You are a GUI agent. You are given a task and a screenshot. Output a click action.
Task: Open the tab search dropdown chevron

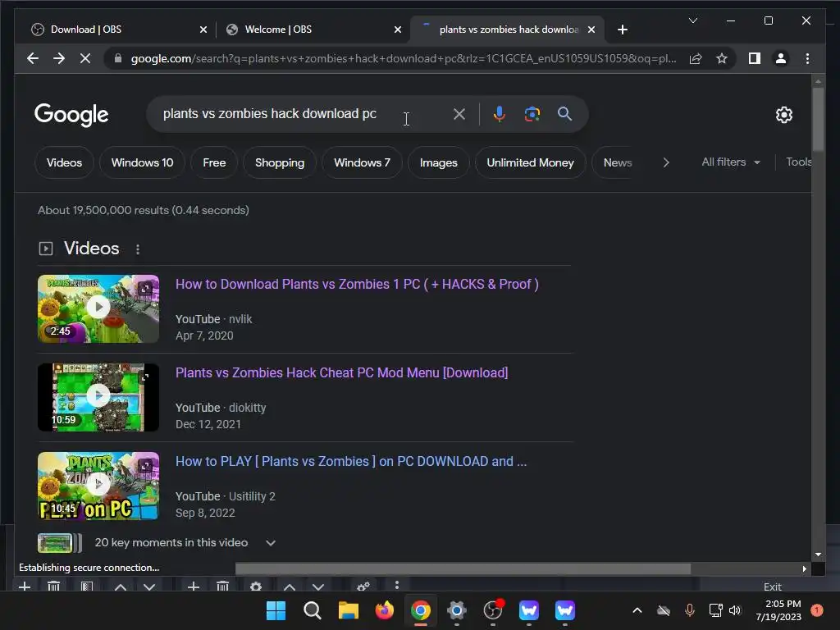(x=692, y=21)
